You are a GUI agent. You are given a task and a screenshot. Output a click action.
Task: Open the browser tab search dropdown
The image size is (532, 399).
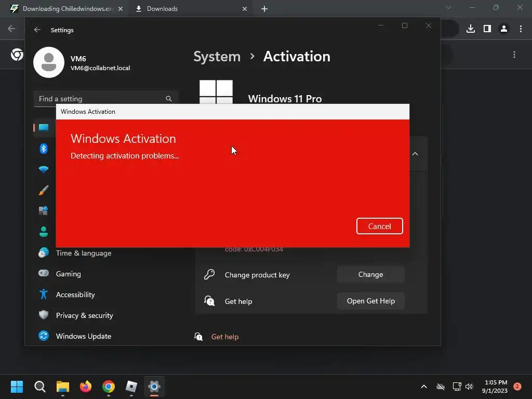(448, 7)
